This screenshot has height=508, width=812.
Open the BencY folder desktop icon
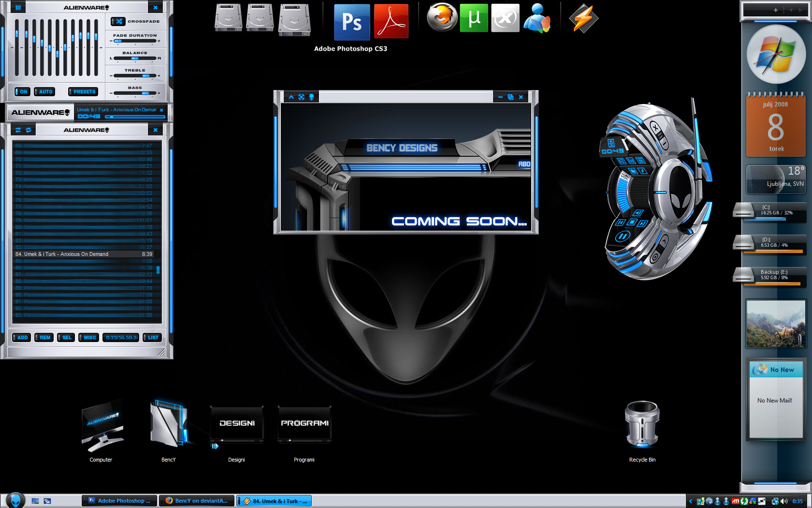(x=169, y=431)
